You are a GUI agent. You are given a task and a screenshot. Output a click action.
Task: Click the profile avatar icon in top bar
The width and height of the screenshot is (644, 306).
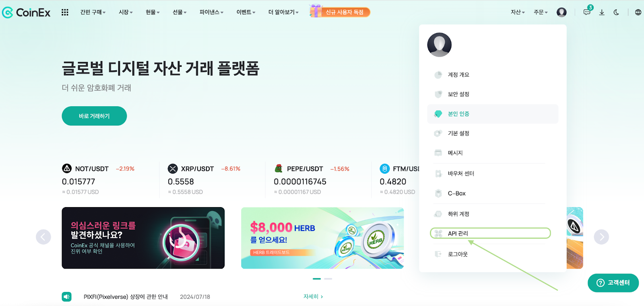(x=561, y=12)
